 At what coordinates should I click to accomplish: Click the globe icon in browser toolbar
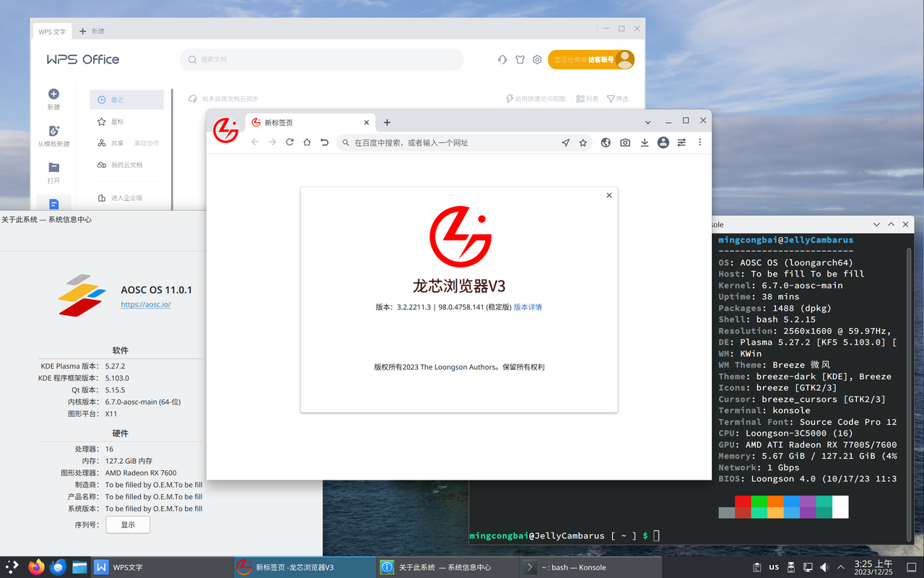tap(606, 142)
